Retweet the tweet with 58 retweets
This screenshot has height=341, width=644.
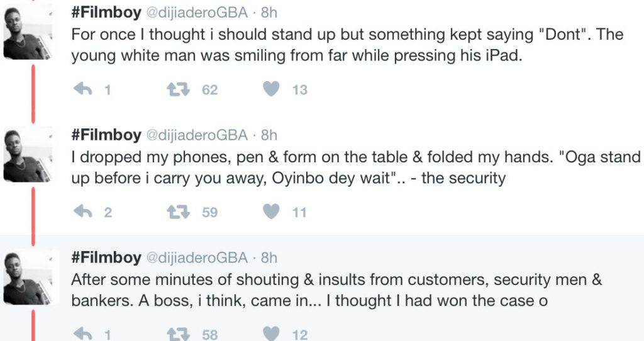178,333
